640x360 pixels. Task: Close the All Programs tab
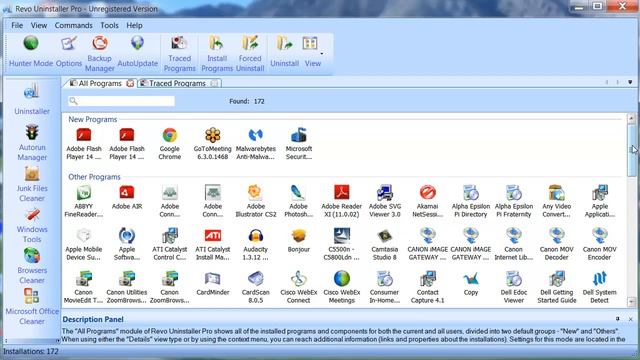coord(130,83)
